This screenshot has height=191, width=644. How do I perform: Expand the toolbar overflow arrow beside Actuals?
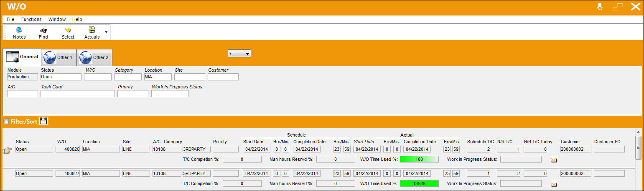click(x=106, y=32)
